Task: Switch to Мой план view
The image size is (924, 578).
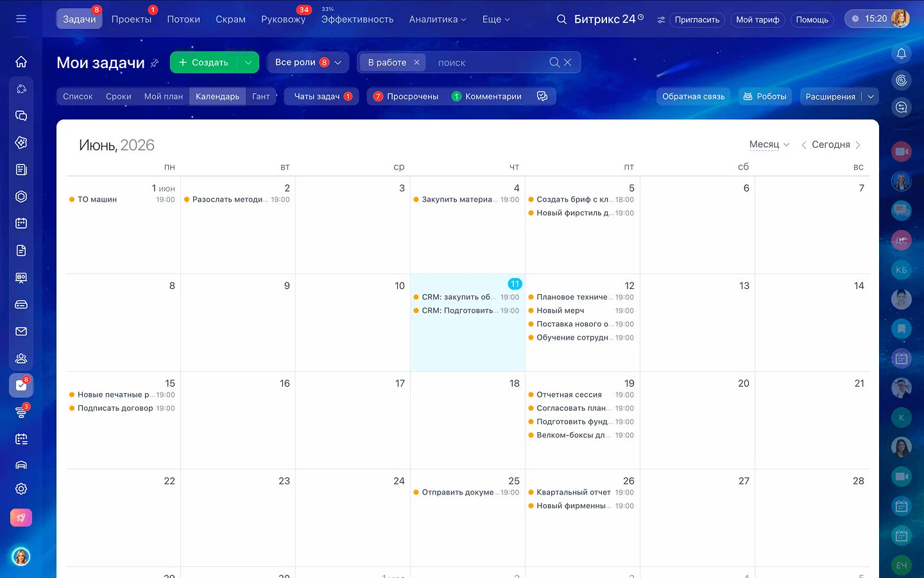Action: [x=164, y=96]
